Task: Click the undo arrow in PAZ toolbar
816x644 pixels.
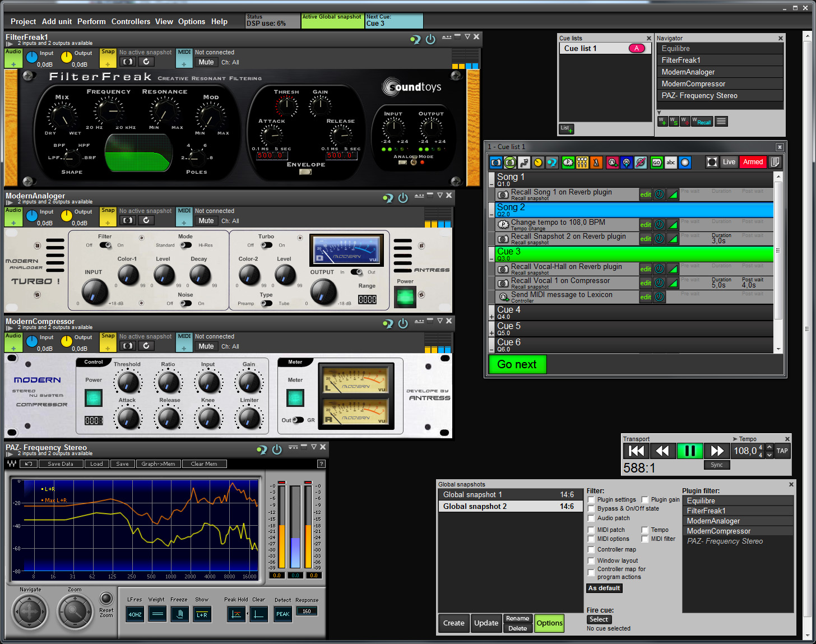Action: click(29, 464)
